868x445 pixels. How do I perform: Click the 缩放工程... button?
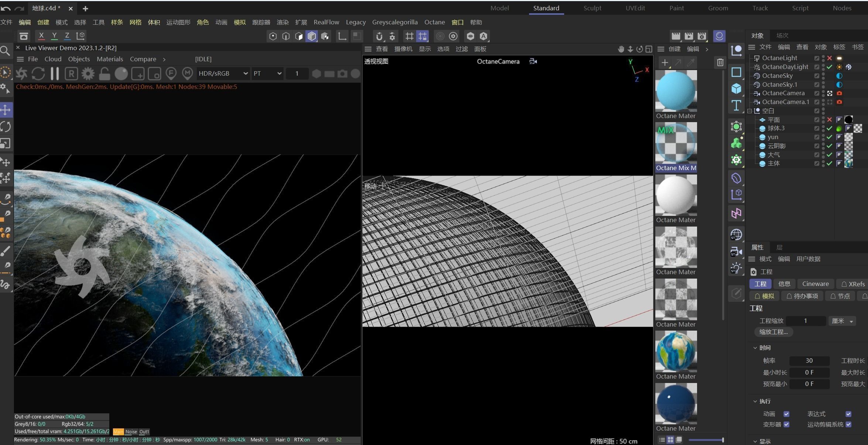click(x=773, y=332)
